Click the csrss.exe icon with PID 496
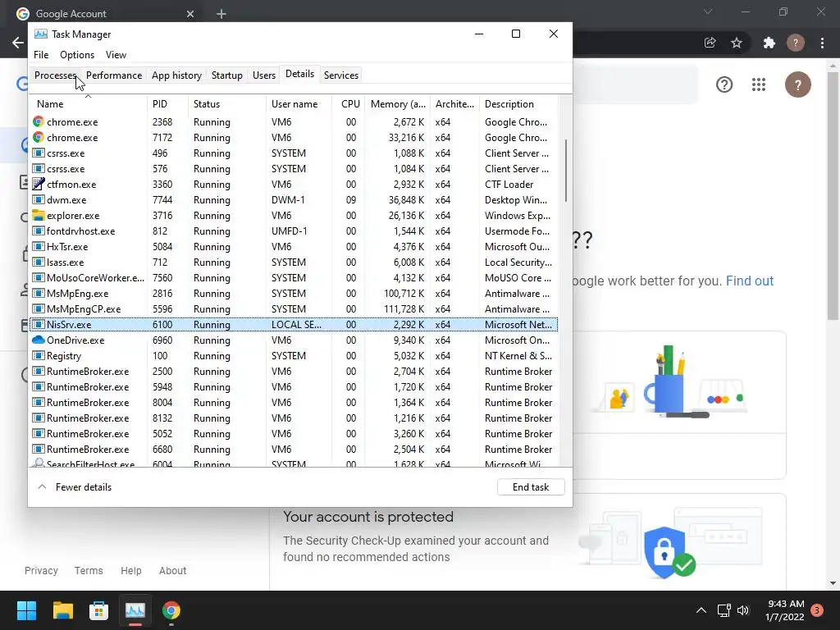 [x=38, y=153]
